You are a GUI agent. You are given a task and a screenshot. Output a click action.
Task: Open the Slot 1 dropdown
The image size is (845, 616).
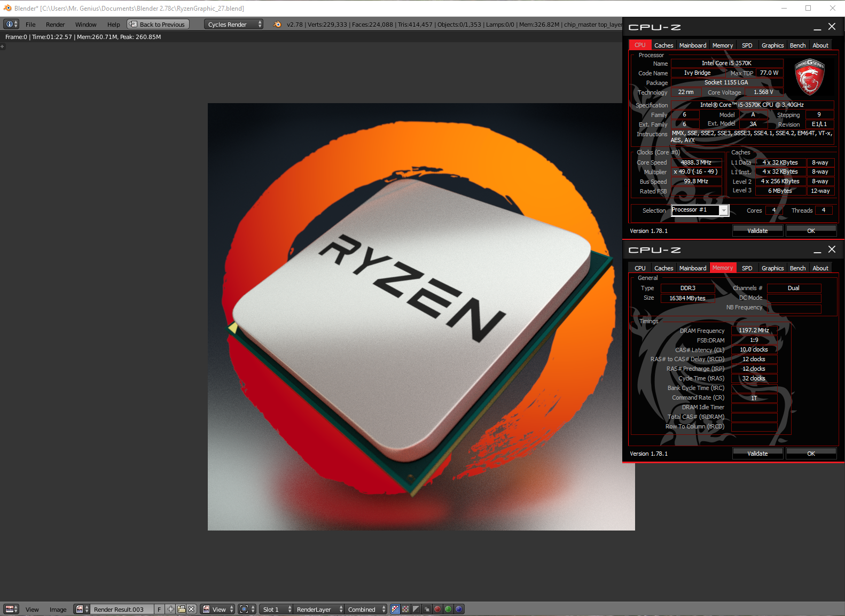[276, 609]
